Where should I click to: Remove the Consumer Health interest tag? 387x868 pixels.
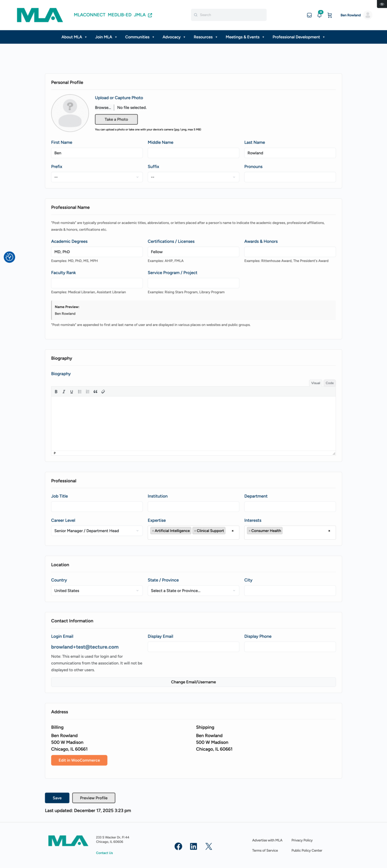[250, 531]
